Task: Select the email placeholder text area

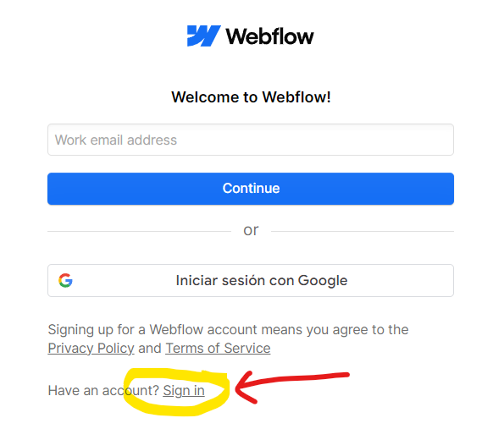Action: click(116, 140)
